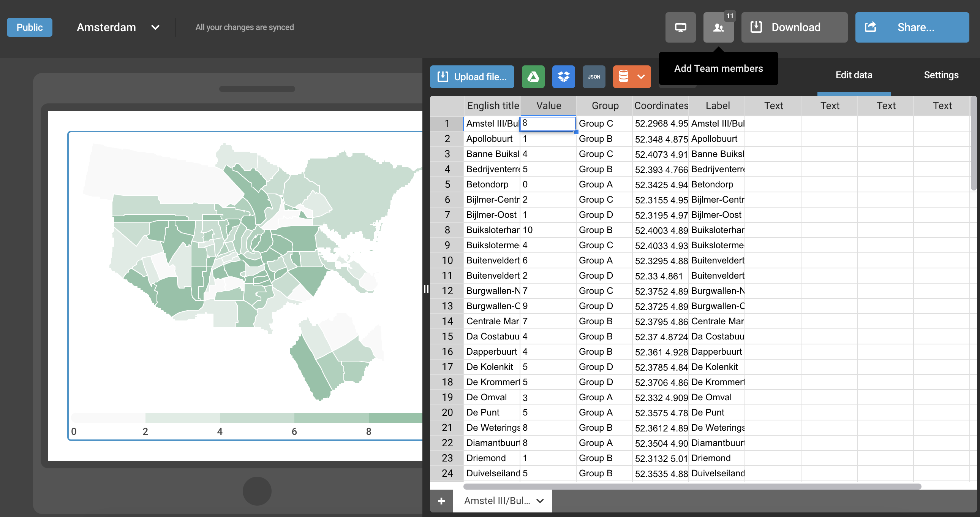The width and height of the screenshot is (980, 517).
Task: Click the horizontal scrollbar under the table
Action: click(692, 486)
